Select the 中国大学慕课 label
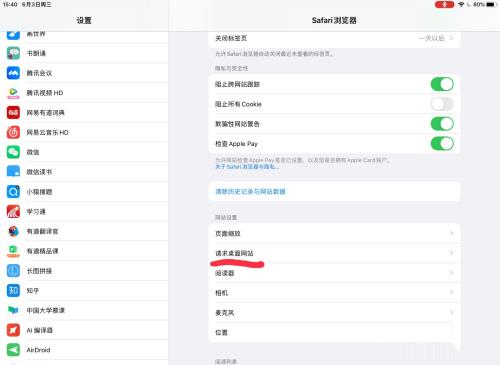 pyautogui.click(x=46, y=310)
